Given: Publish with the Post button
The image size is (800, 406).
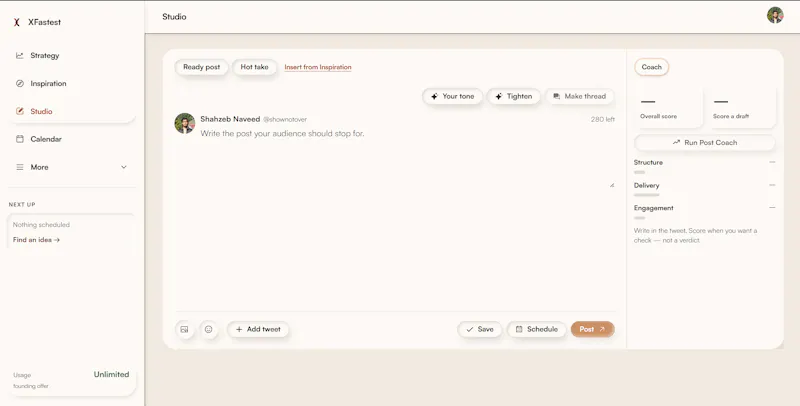Looking at the screenshot, I should click(x=592, y=329).
